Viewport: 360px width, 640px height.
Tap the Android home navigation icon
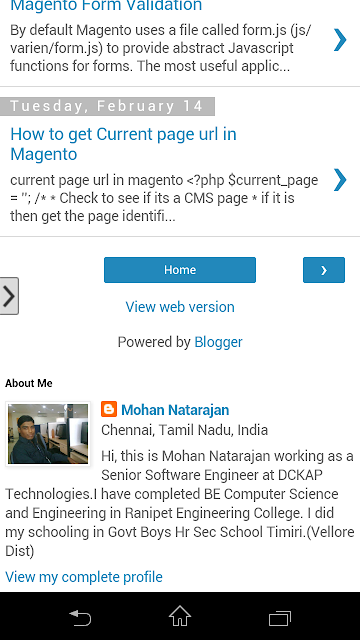coord(180,616)
